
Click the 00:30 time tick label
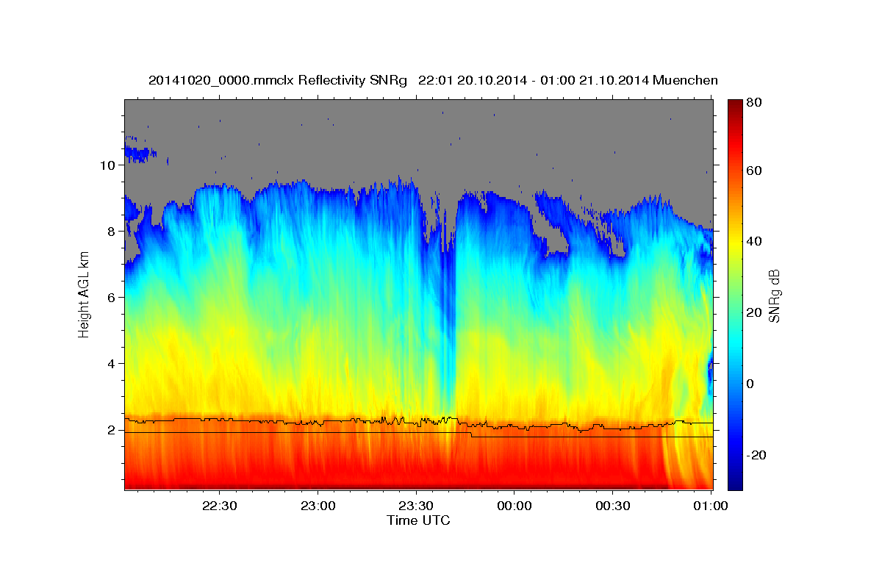click(x=612, y=506)
